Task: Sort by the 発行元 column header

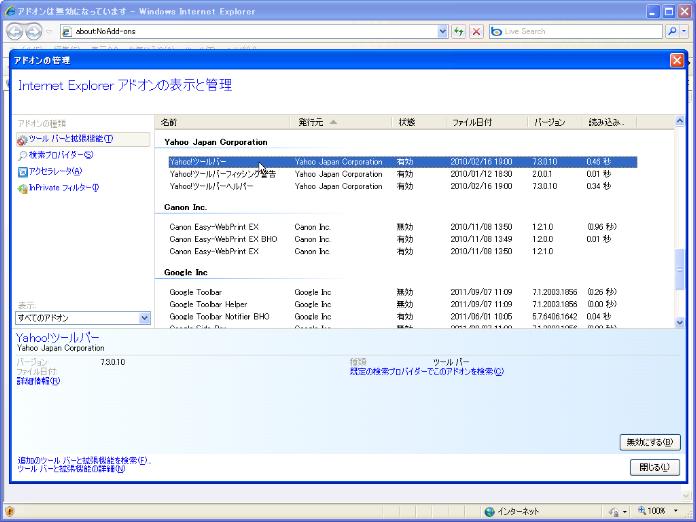Action: [x=340, y=122]
